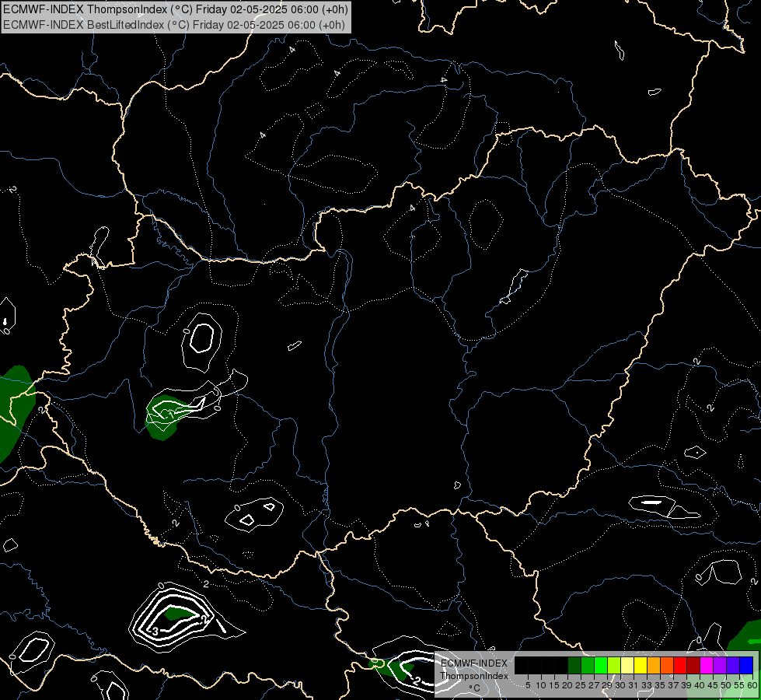Select the bright green 27-29 legend swatch
This screenshot has width=761, height=700.
tap(601, 665)
